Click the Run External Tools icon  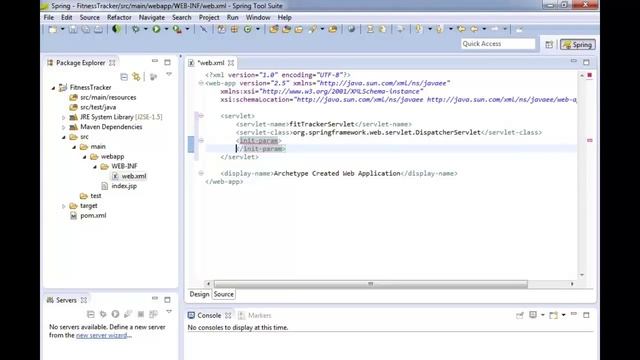(177, 29)
